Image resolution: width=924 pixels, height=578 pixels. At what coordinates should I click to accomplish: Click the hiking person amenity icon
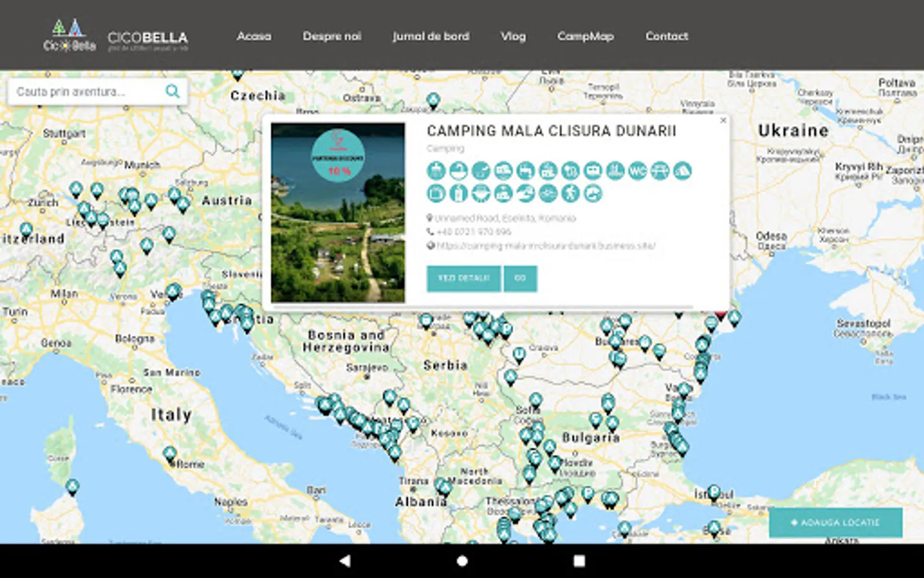coord(570,193)
